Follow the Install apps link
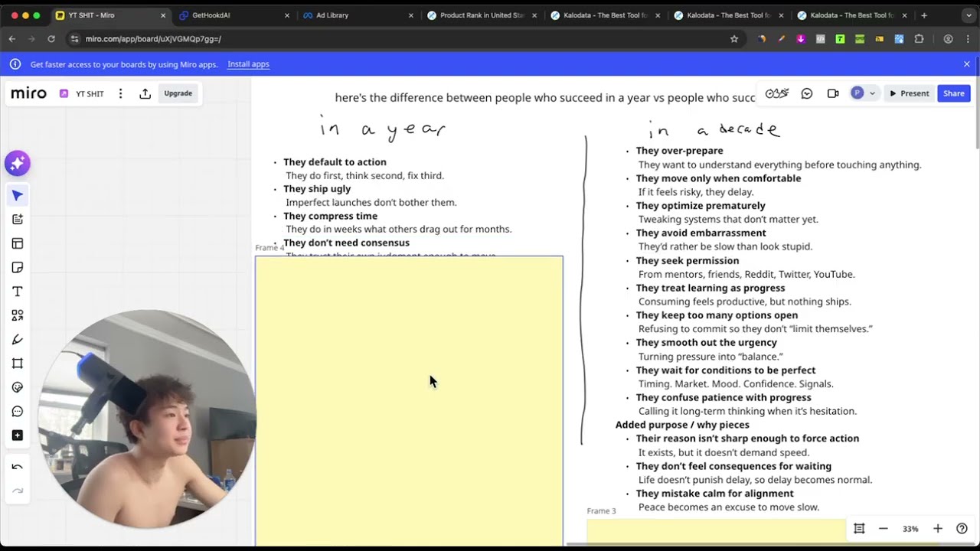This screenshot has height=551, width=980. coord(248,64)
